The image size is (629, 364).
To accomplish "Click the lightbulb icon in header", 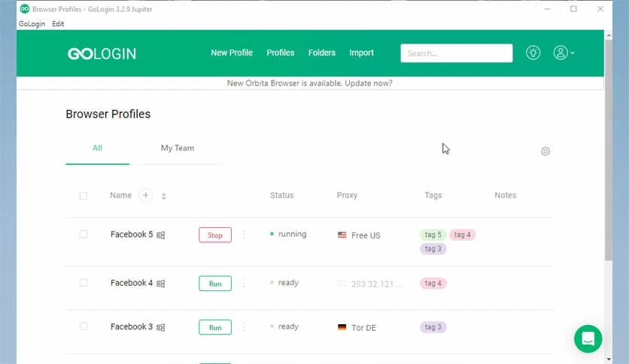I will 533,53.
